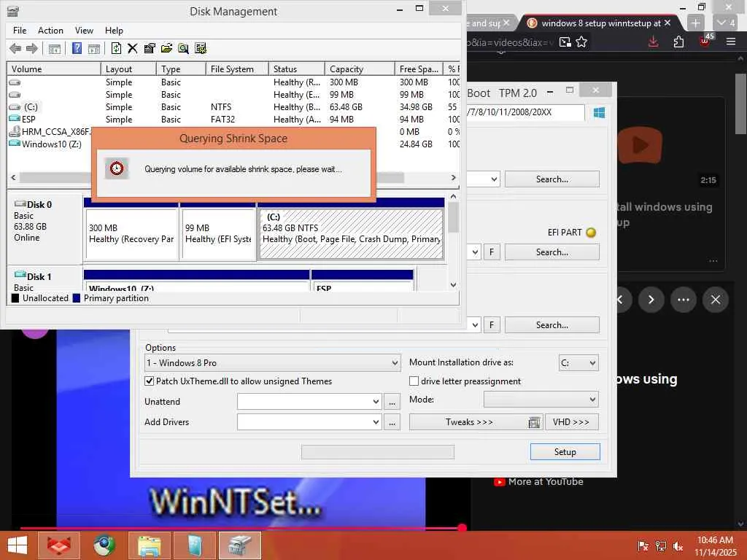Click the Setup button in WinNTSetup
Image resolution: width=747 pixels, height=560 pixels.
coord(565,452)
